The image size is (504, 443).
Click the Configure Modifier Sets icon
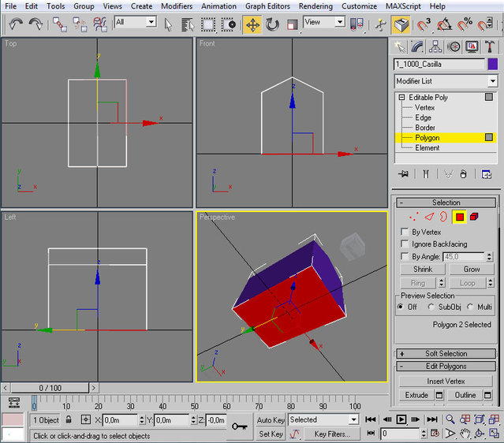[x=487, y=174]
